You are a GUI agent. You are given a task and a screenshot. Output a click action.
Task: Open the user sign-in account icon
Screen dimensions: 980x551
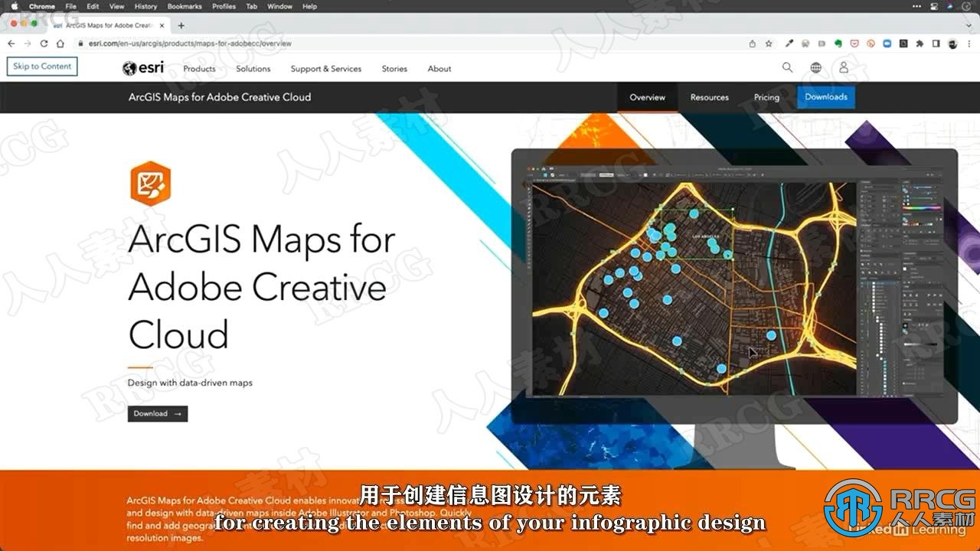pyautogui.click(x=844, y=67)
